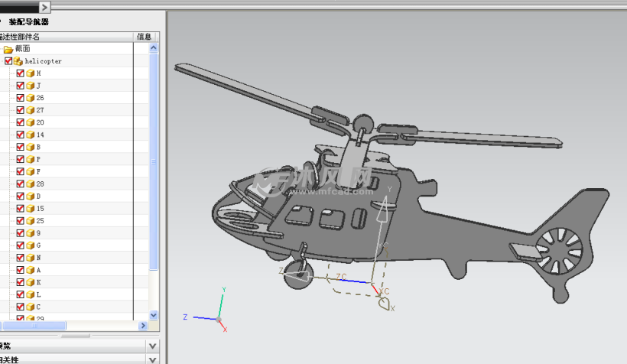Click the cube icon of part 20

point(31,123)
